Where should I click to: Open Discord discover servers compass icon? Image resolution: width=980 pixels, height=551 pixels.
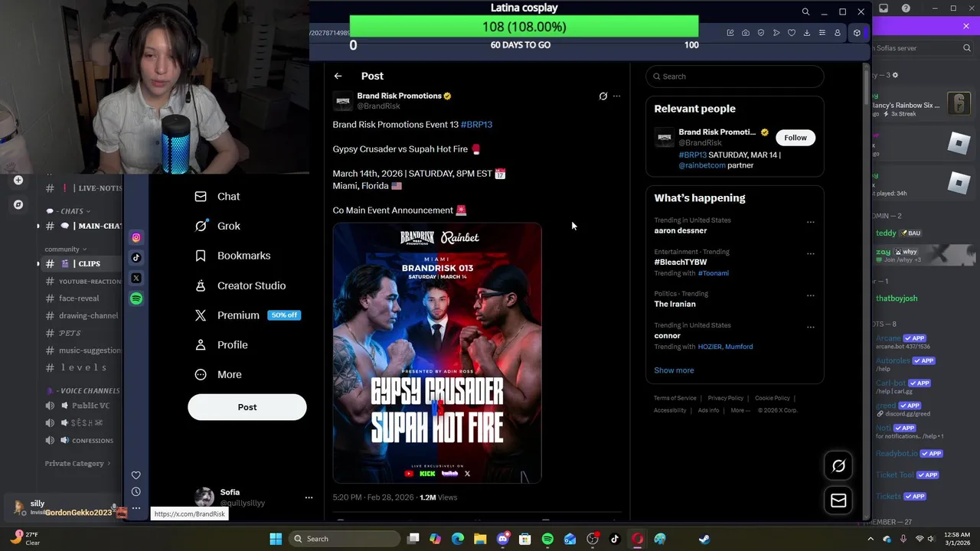tap(18, 205)
